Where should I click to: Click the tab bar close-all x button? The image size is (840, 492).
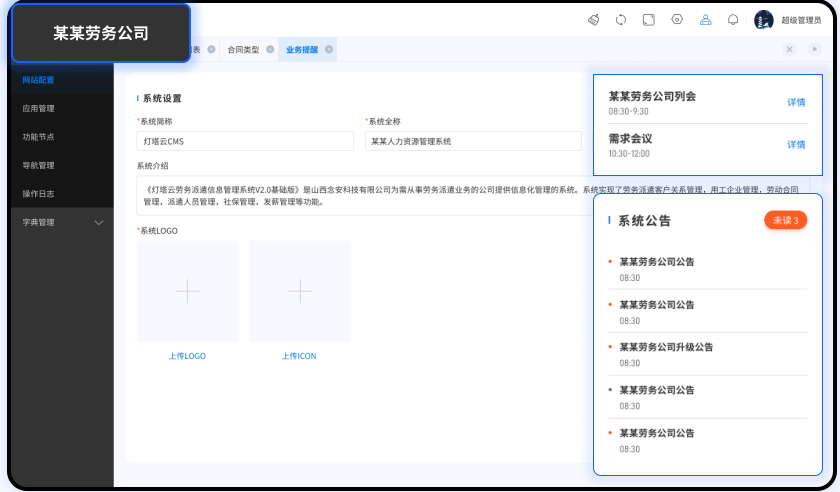789,49
